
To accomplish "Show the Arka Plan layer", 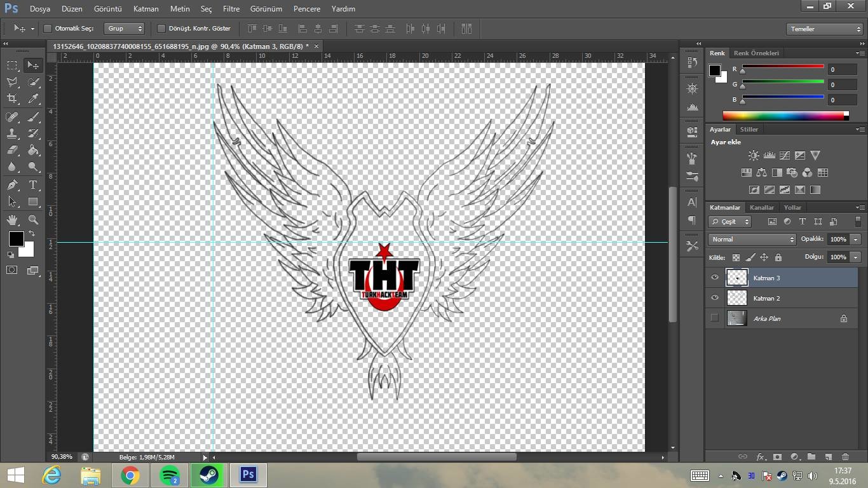I will [715, 318].
